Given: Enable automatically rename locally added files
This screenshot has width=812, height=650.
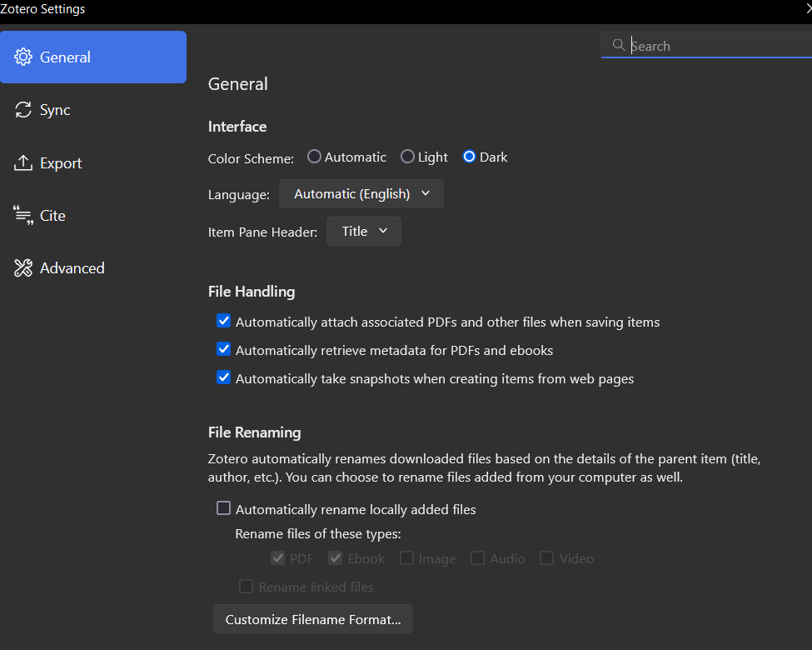Looking at the screenshot, I should [224, 508].
